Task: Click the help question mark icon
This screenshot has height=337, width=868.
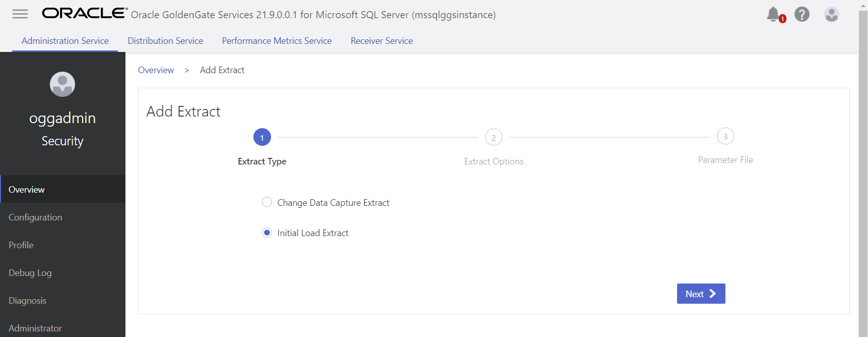Action: click(802, 14)
